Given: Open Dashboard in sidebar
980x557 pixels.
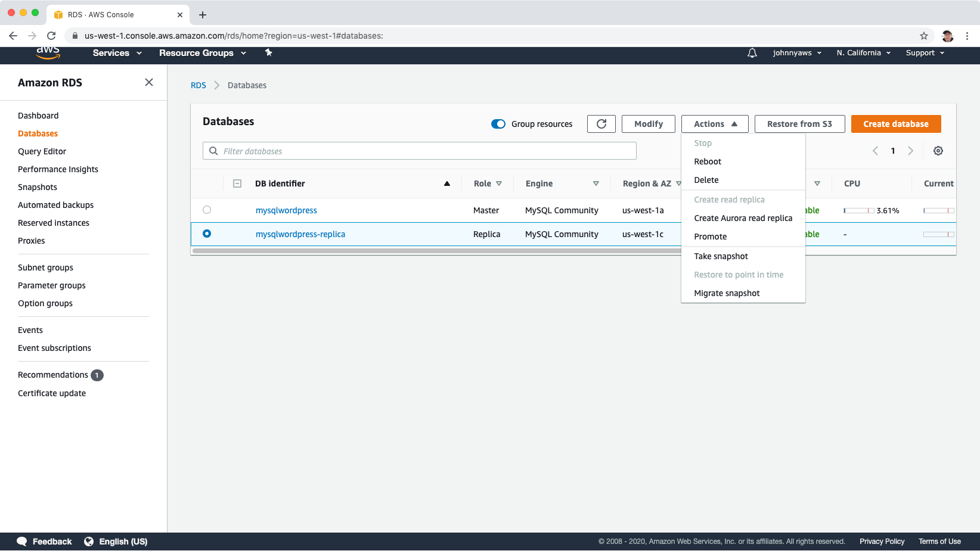Looking at the screenshot, I should point(38,116).
